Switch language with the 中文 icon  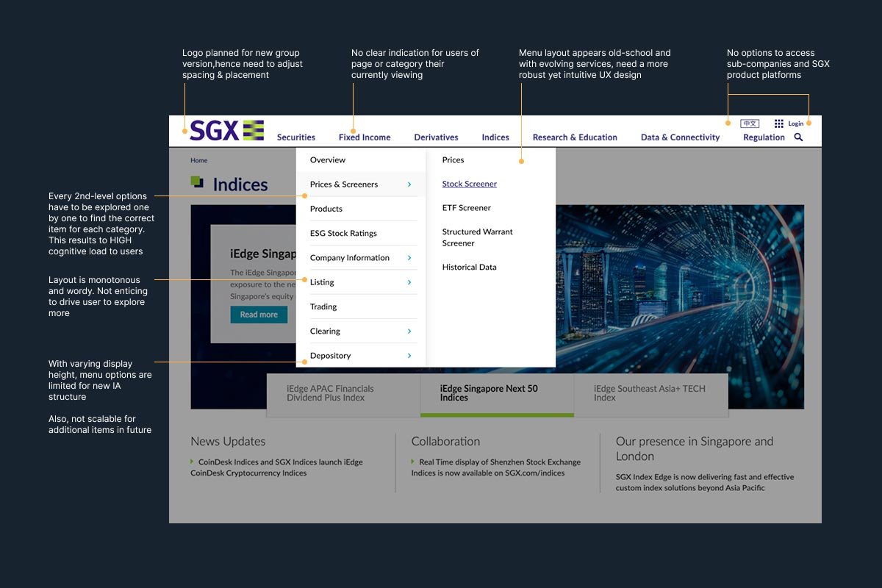point(749,123)
